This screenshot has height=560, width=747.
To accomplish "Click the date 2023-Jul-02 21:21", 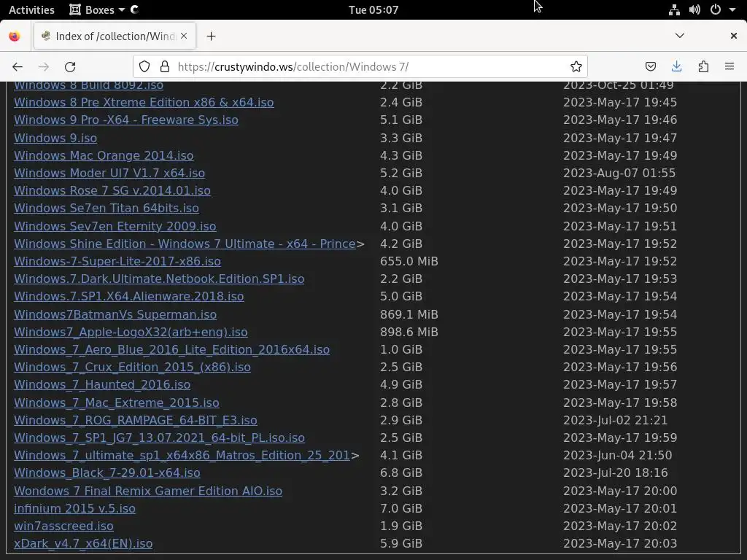I will click(615, 421).
